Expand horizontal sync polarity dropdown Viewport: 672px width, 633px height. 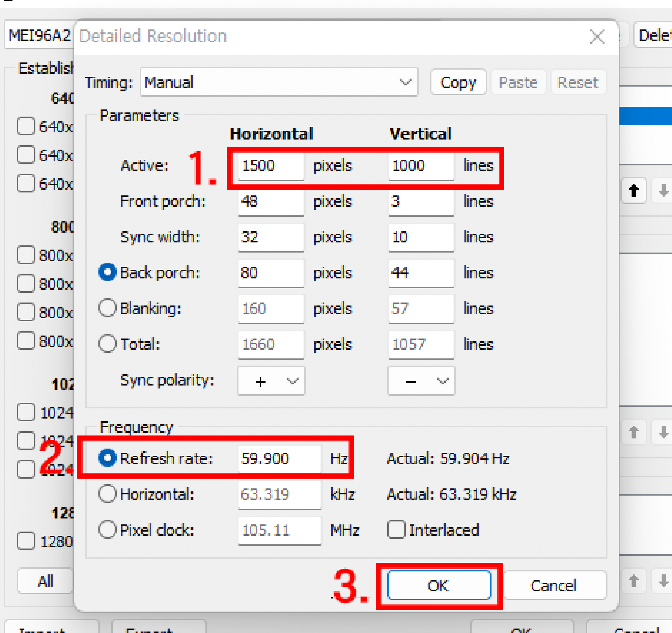271,381
